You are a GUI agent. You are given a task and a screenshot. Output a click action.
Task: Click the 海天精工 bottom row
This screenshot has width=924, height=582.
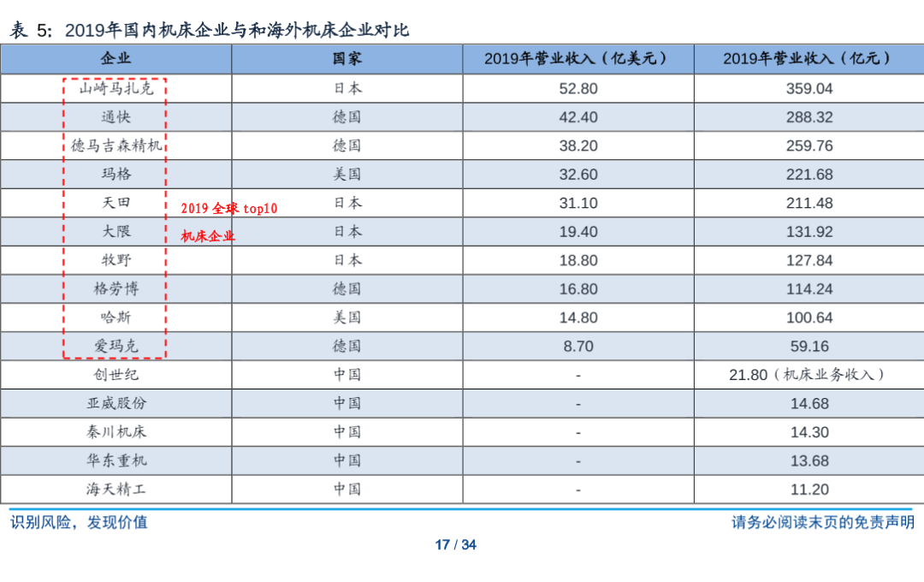116,490
